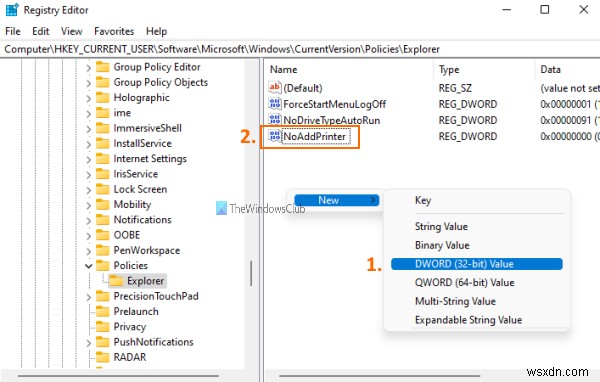Choose DWORD (32-bit) Value
Screen dimensions: 600x382
pos(477,264)
